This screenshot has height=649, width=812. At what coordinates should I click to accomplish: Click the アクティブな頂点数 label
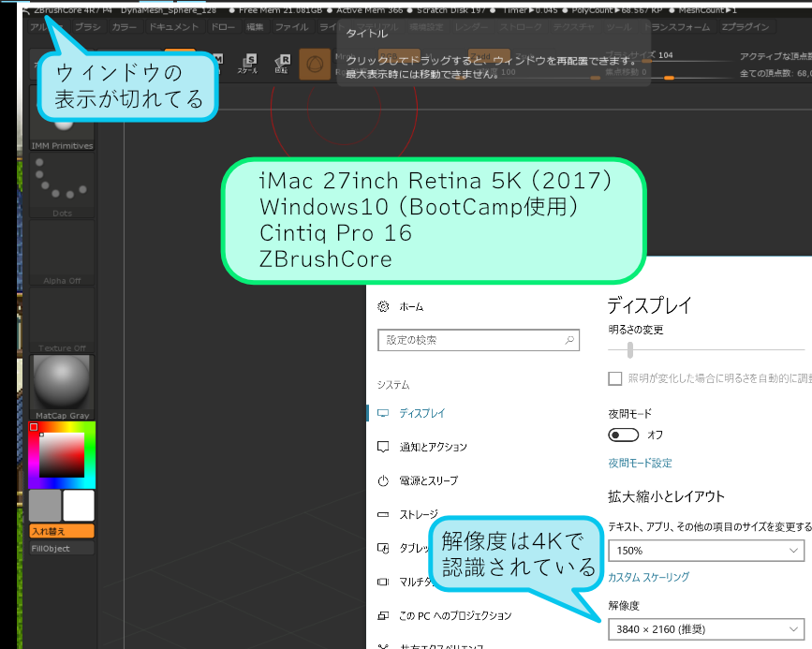click(775, 56)
